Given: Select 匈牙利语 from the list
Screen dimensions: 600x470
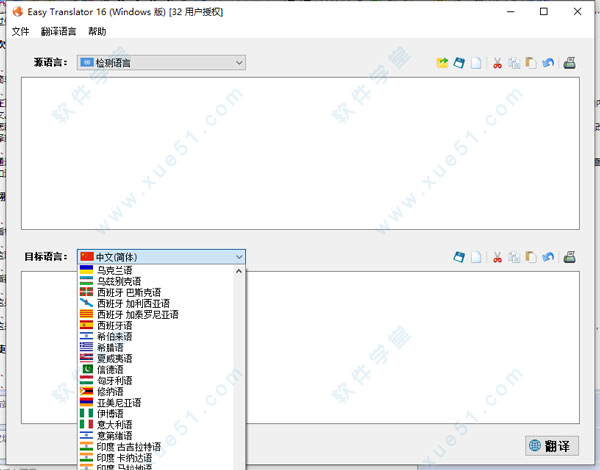Looking at the screenshot, I should coord(156,380).
